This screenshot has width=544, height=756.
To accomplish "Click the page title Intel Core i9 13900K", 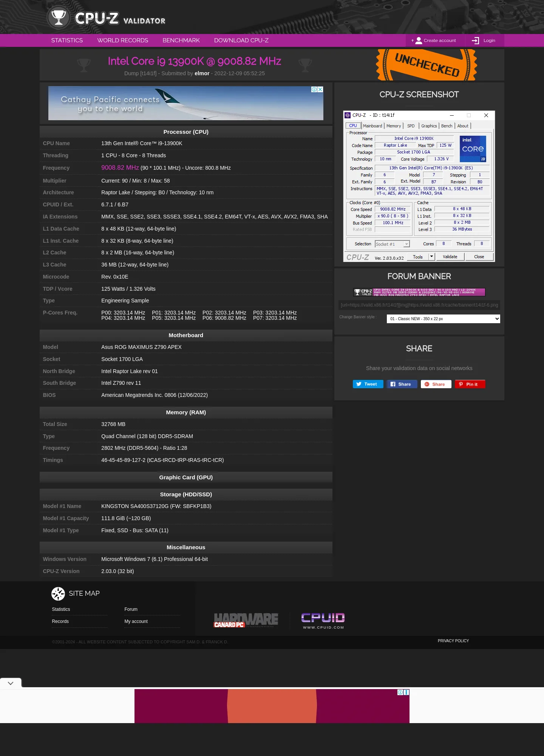I will [195, 61].
